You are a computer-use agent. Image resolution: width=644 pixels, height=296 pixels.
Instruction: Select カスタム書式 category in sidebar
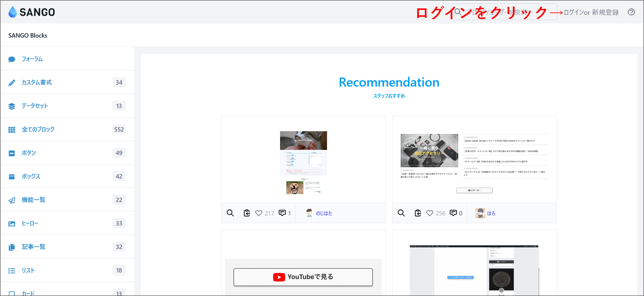click(x=37, y=83)
